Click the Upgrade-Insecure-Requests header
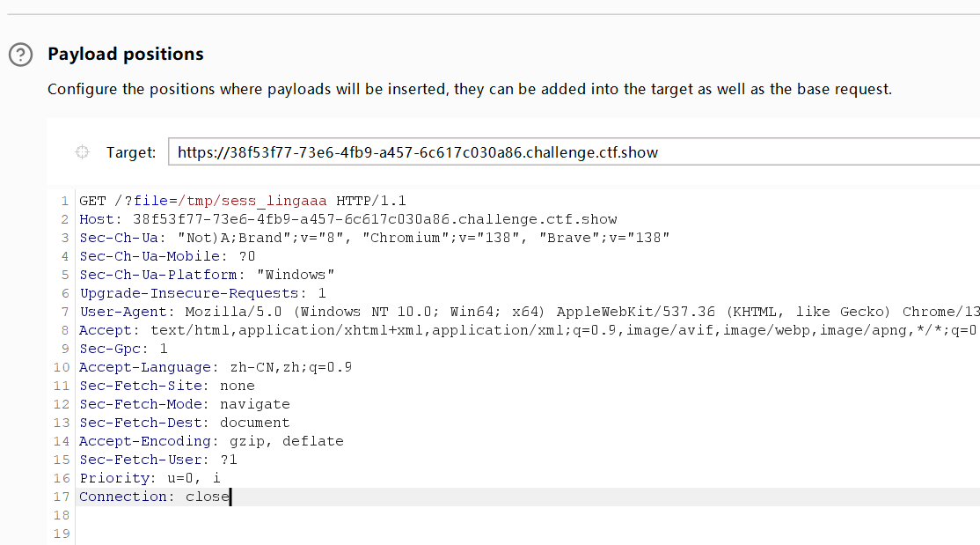This screenshot has height=545, width=980. [x=202, y=293]
